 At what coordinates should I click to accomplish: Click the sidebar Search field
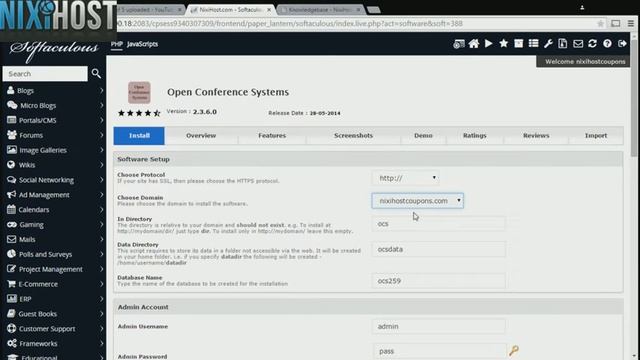45,74
